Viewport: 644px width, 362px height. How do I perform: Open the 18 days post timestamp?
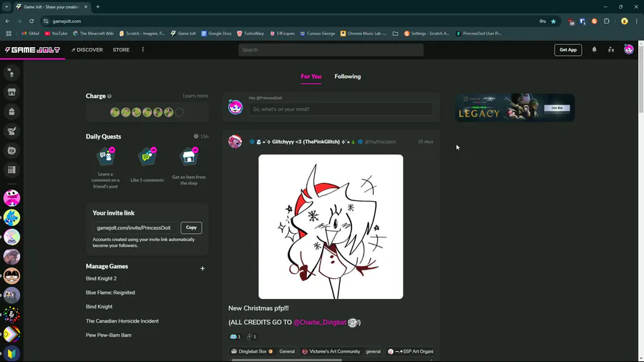point(426,142)
